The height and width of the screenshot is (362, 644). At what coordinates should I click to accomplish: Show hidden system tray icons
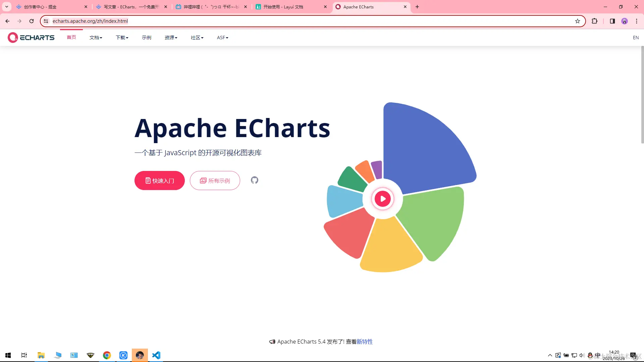[x=550, y=355]
